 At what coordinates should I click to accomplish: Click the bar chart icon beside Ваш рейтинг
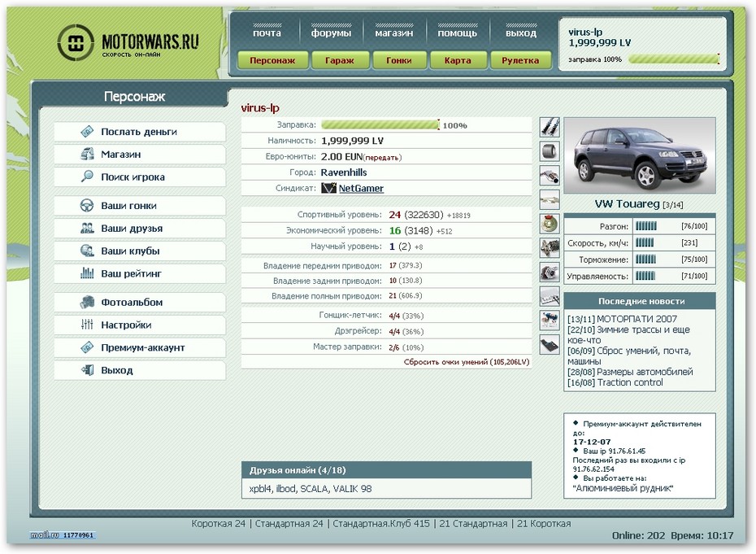(87, 273)
